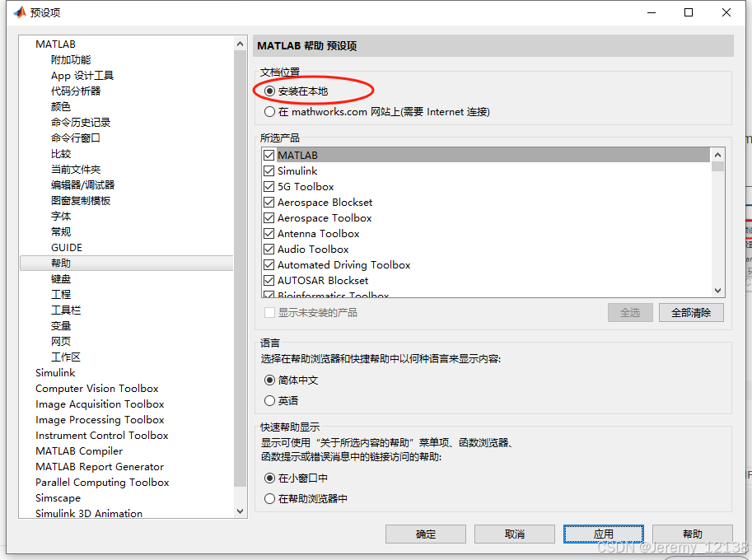
Task: Select 帮助 item in preferences tree
Action: (127, 264)
